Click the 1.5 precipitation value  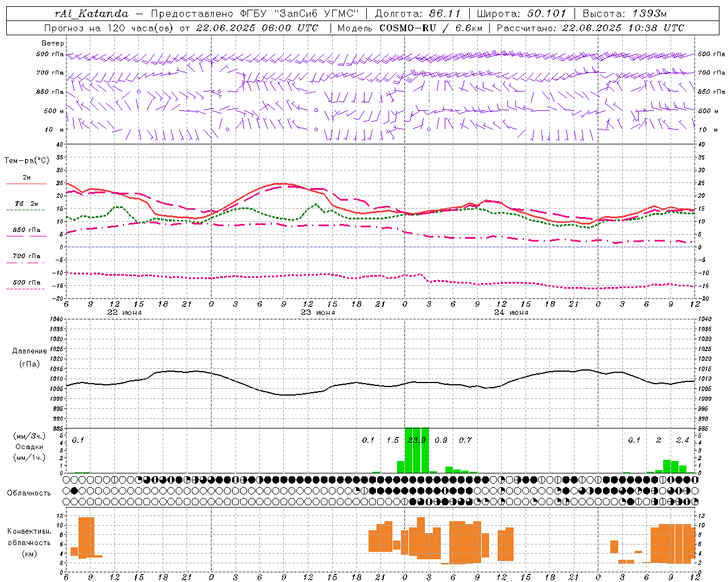coord(392,440)
